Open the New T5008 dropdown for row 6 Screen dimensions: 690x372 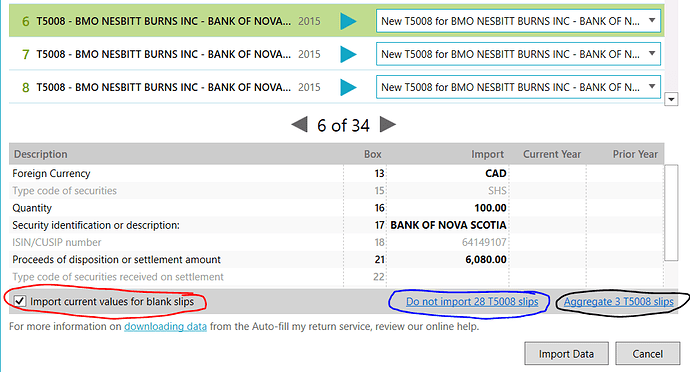518,21
